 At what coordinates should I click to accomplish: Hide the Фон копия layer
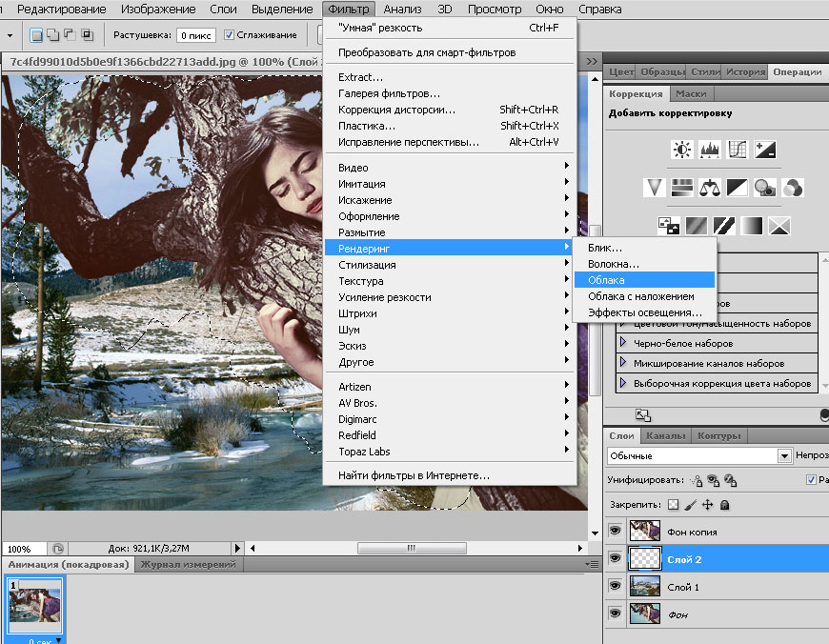(x=615, y=531)
